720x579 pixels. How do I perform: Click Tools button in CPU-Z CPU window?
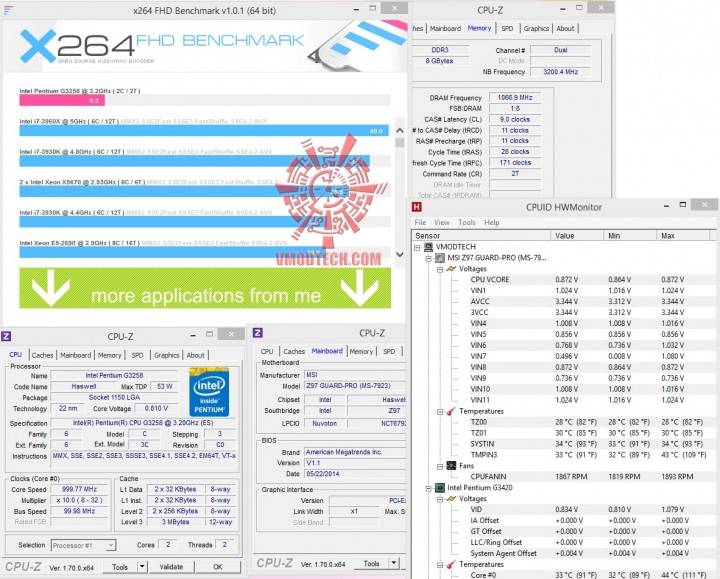point(120,567)
